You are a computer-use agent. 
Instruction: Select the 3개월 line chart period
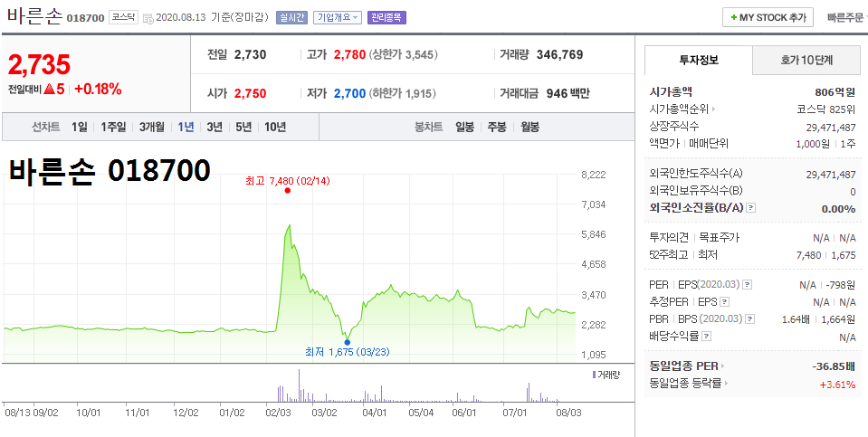(152, 128)
